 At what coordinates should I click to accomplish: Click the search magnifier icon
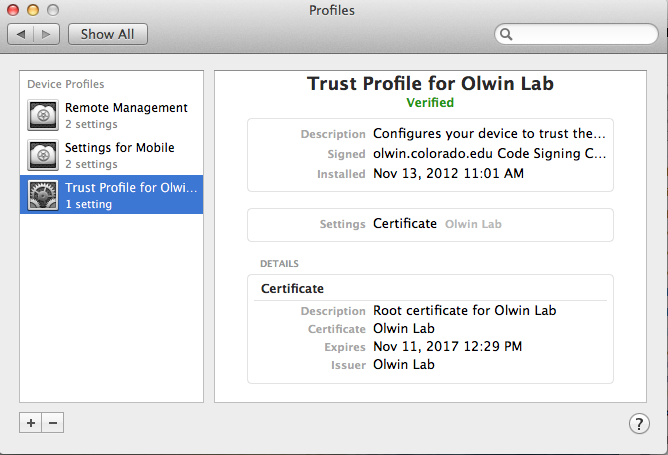[x=507, y=34]
